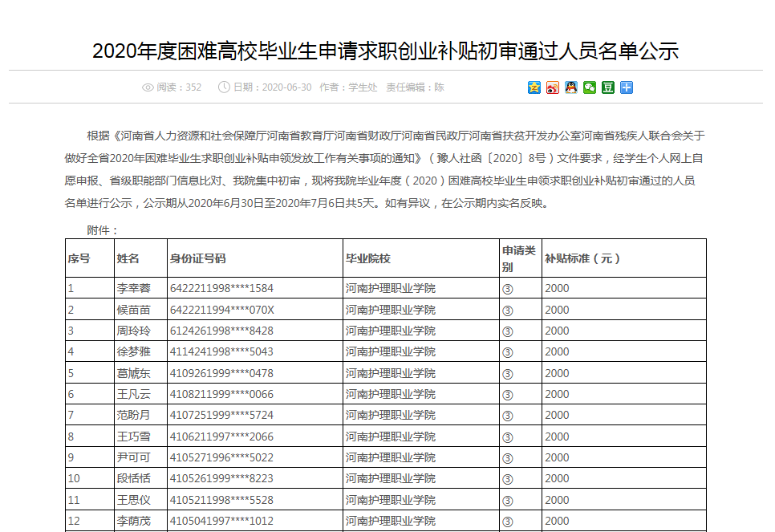The width and height of the screenshot is (775, 532).
Task: Click the 附件 attachment label
Action: (103, 230)
